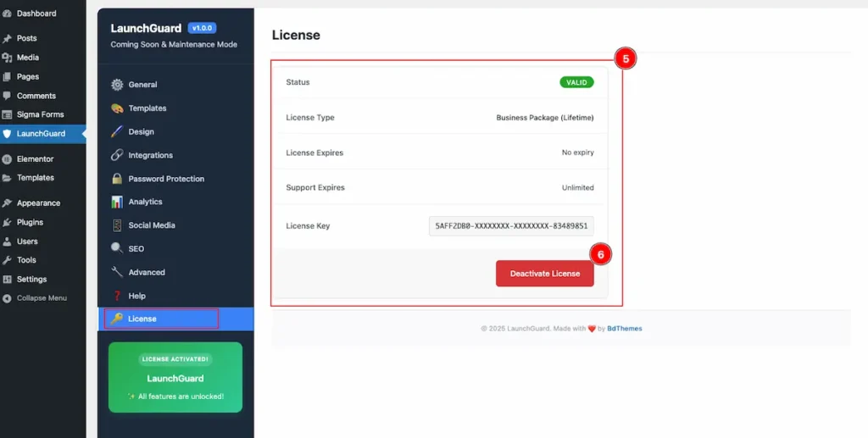Click the License page heading

click(x=296, y=35)
